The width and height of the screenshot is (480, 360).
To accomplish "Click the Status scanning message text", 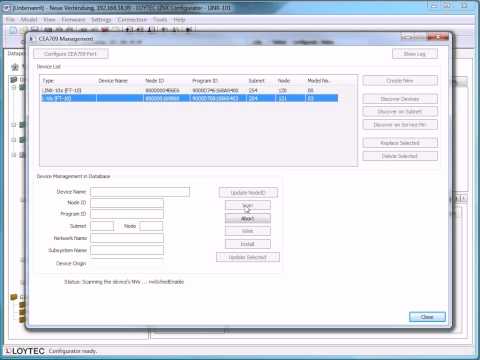I will click(x=124, y=282).
